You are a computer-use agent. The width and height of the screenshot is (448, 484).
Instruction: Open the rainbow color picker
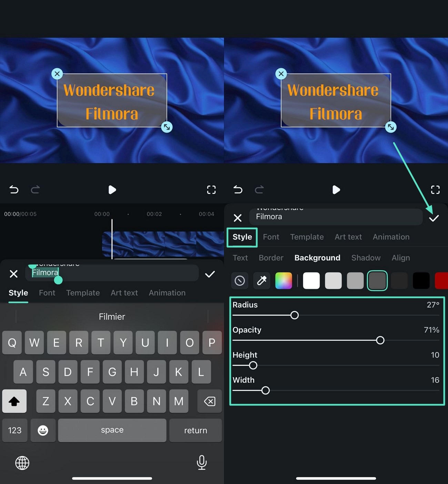coord(284,280)
